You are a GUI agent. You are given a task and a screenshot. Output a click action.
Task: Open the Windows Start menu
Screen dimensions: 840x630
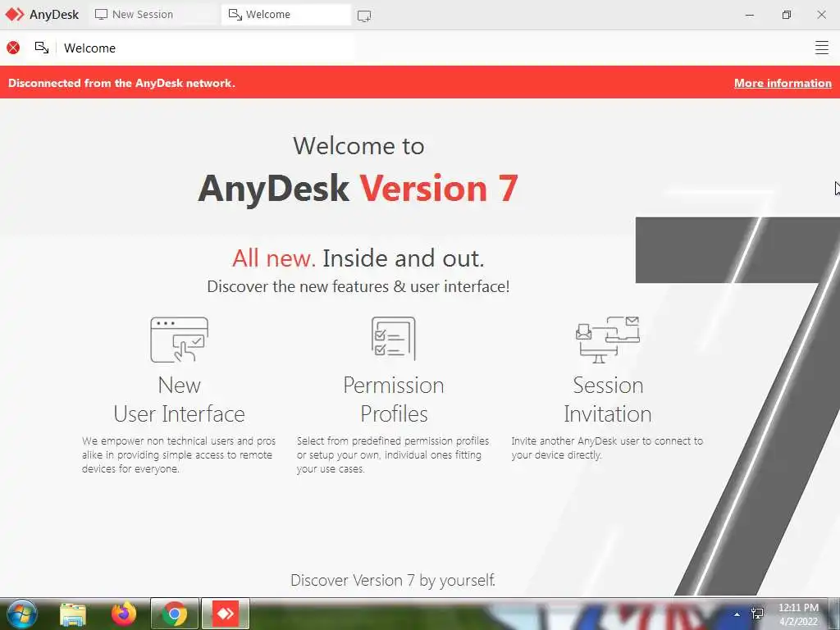pyautogui.click(x=21, y=614)
